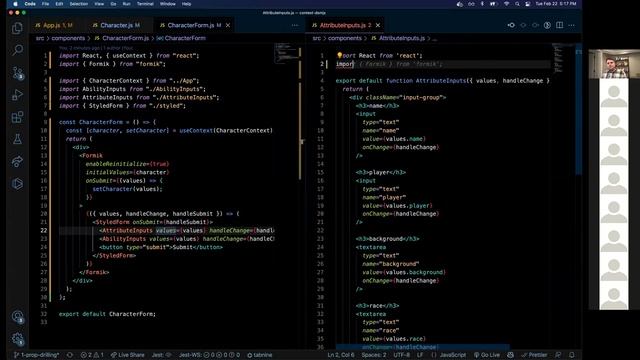Viewport: 640px width, 360px height.
Task: Click the left editor minimap
Action: [287, 53]
